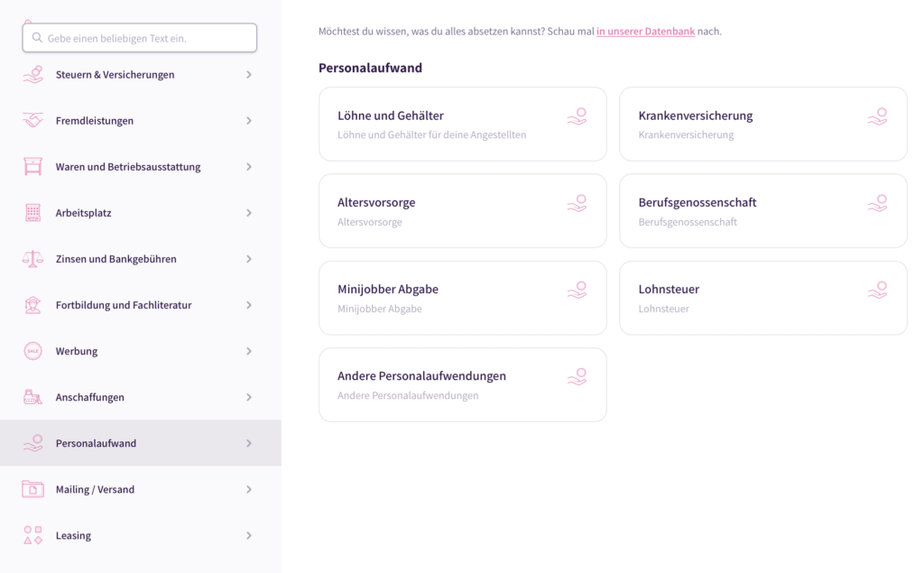Click the sale badge icon beside Werbung
Viewport: 924px width, 573px height.
[33, 351]
